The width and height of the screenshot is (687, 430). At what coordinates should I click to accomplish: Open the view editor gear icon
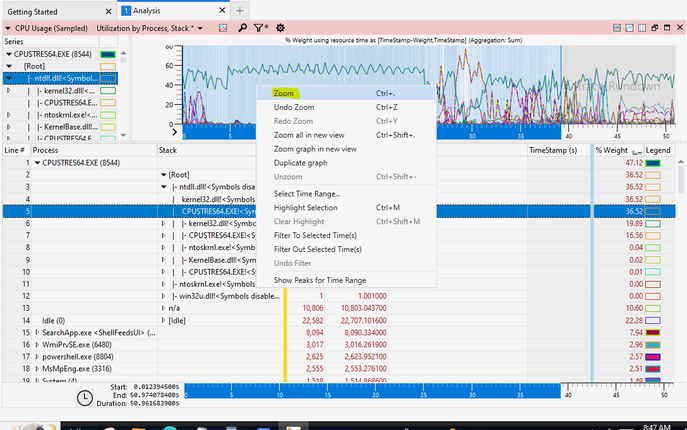pos(280,28)
